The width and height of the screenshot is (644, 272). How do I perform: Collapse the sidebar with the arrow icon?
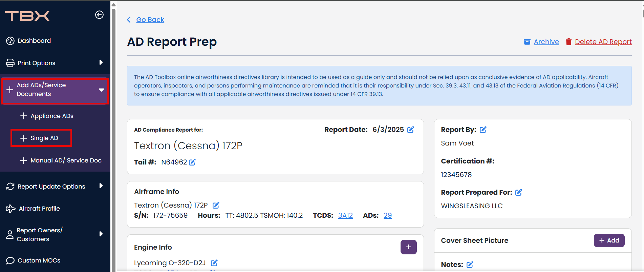[99, 15]
